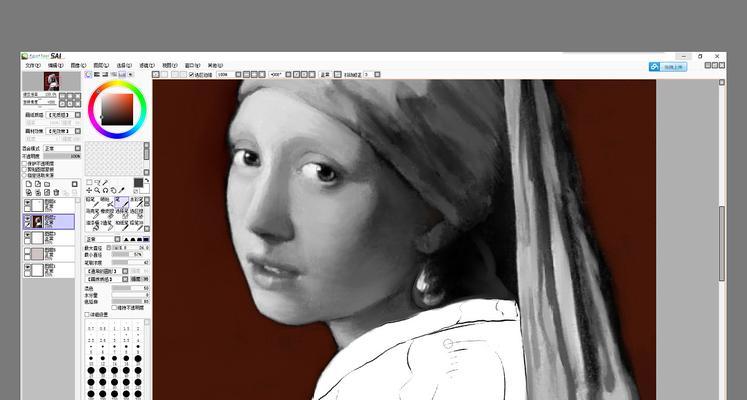Open the 窗口 menu
Viewport: 747px width, 400px height.
click(192, 65)
